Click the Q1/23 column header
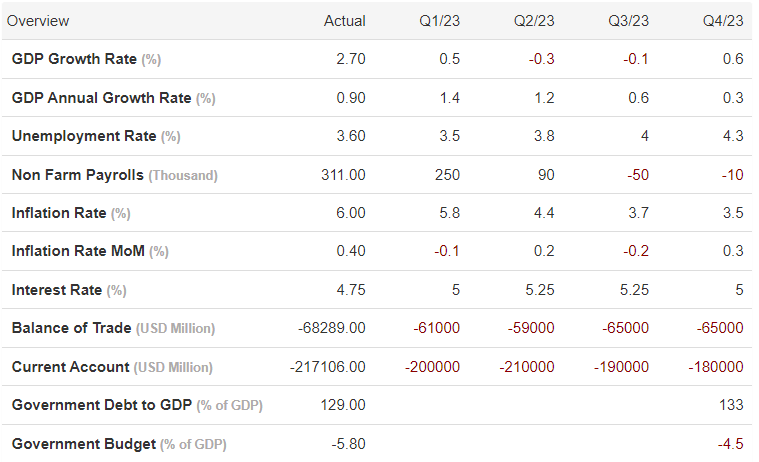 point(440,21)
